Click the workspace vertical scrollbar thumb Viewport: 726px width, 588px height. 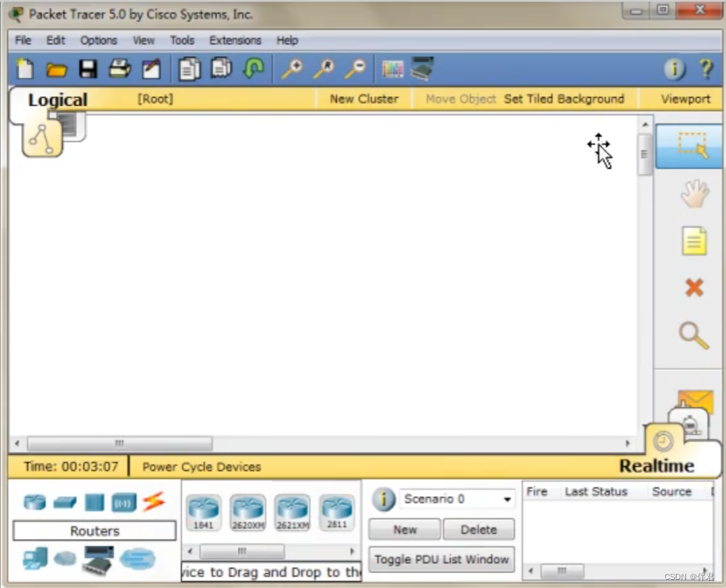[644, 155]
